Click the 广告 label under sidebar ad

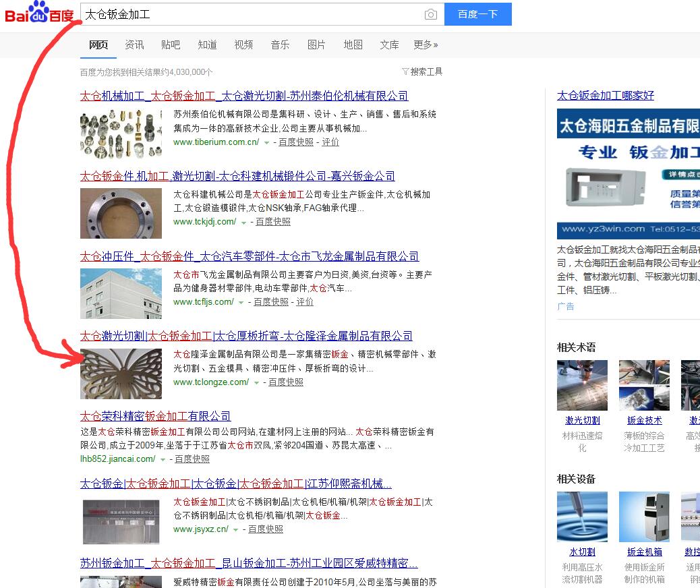pos(566,306)
